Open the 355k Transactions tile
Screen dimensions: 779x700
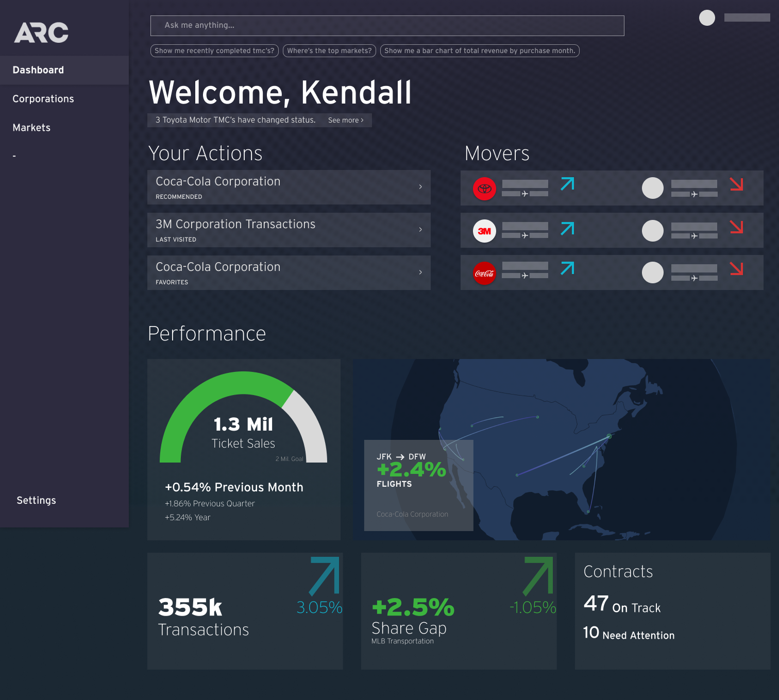[245, 611]
